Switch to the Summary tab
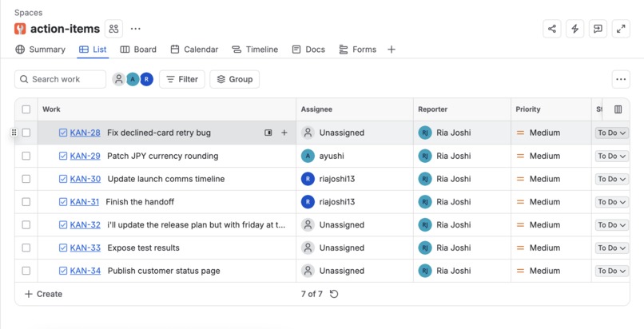The width and height of the screenshot is (644, 329). point(40,50)
